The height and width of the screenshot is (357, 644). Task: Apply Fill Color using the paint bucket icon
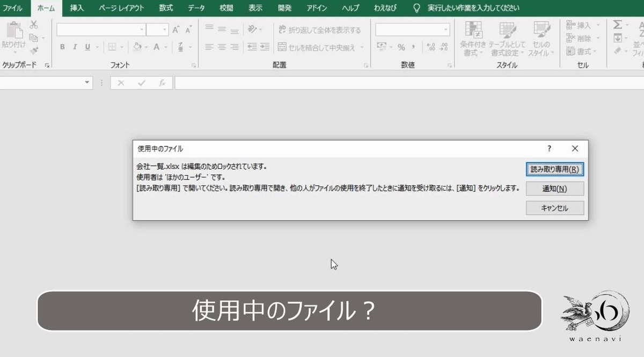(137, 46)
